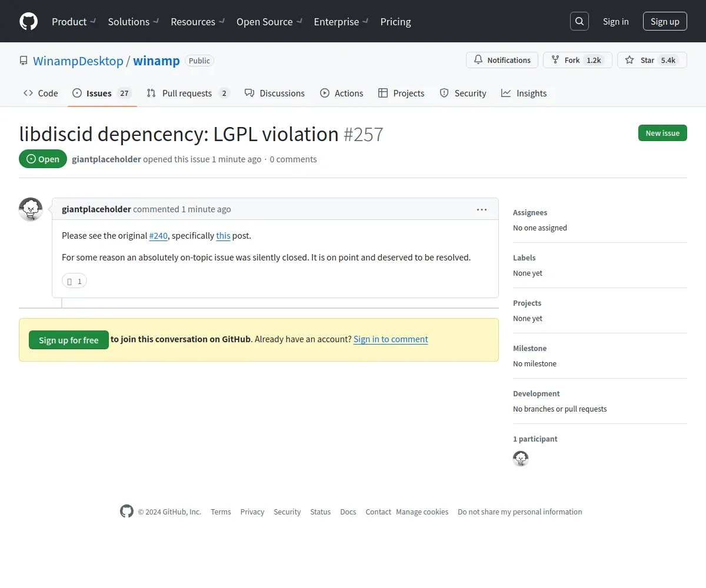Screen dimensions: 706x588
Task: Click the GitHub logo in the footer
Action: [x=126, y=512]
